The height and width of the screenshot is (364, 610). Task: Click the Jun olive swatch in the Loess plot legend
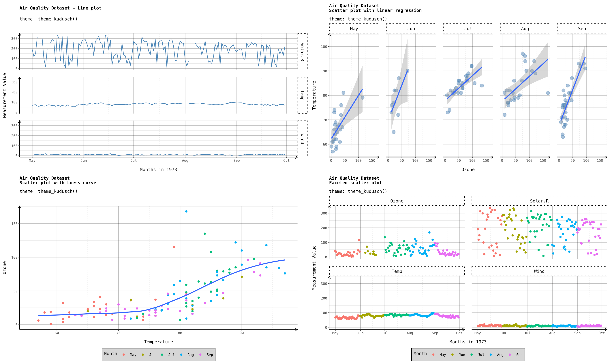click(143, 355)
